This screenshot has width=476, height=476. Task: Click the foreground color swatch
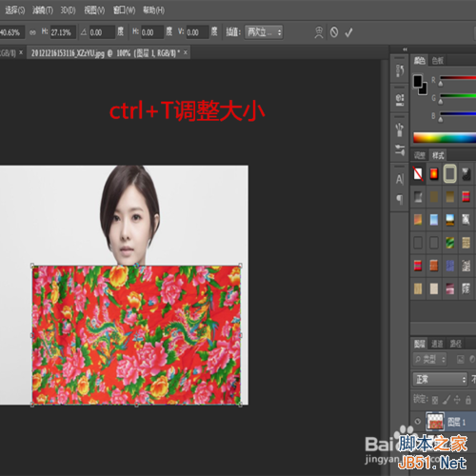coord(418,81)
